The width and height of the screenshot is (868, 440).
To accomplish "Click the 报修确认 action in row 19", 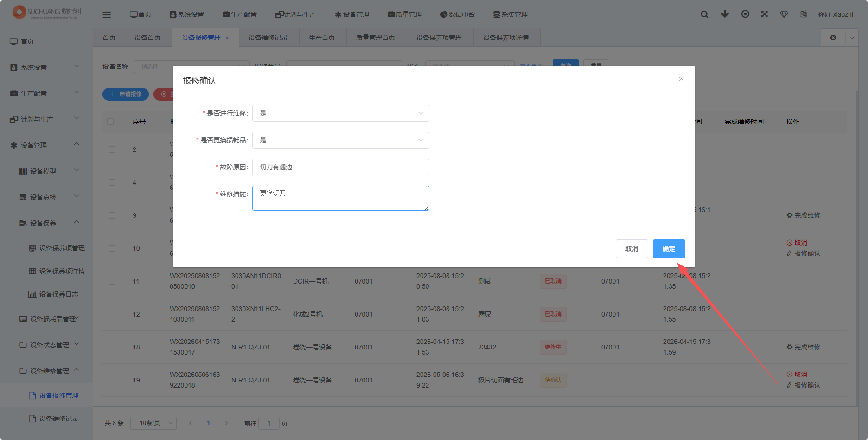I will coord(804,385).
